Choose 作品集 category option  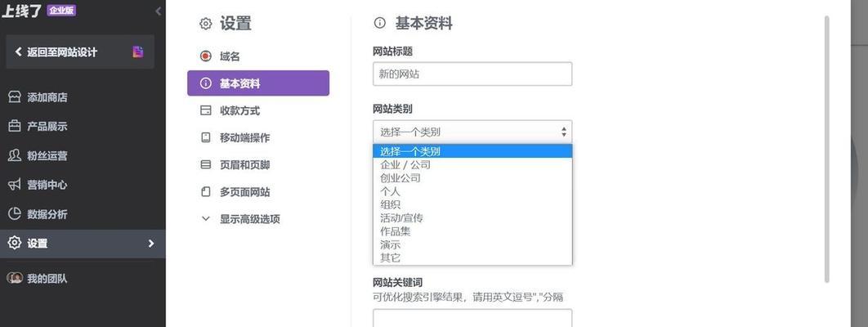[x=472, y=231]
